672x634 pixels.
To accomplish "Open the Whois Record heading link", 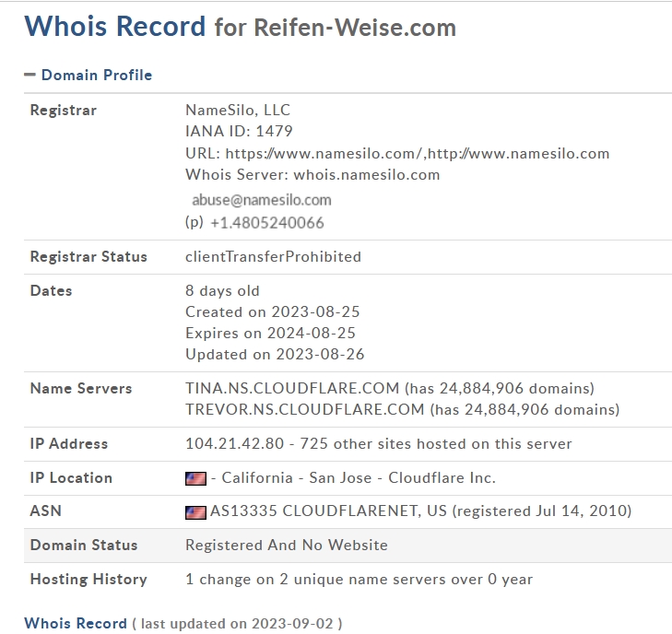I will (x=76, y=623).
